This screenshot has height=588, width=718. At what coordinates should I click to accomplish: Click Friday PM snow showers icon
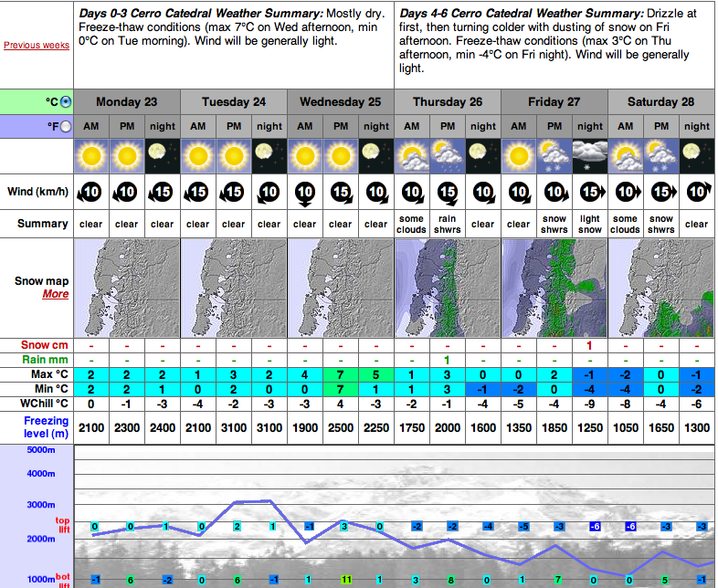click(x=554, y=156)
